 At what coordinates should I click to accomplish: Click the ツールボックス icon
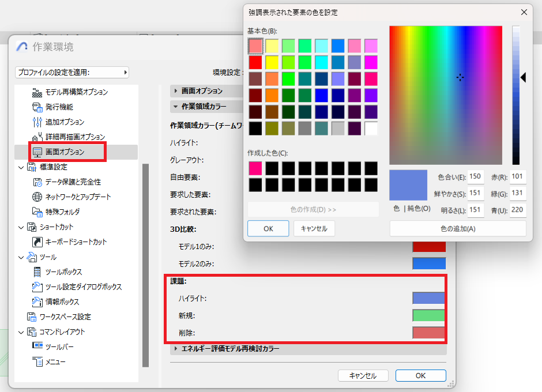pos(37,272)
